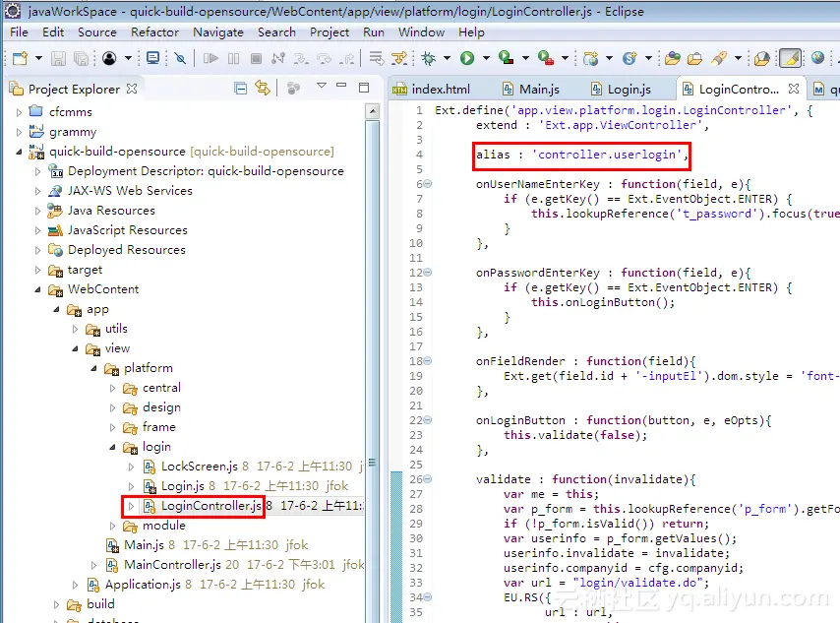Click the Resume debug icon
This screenshot has height=623, width=840.
point(210,58)
